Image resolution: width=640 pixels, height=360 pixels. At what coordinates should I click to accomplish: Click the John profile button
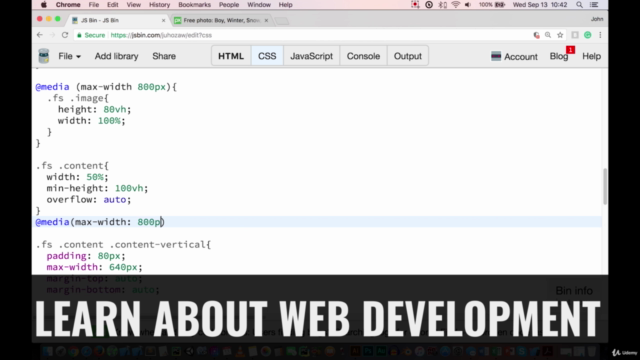(x=597, y=19)
